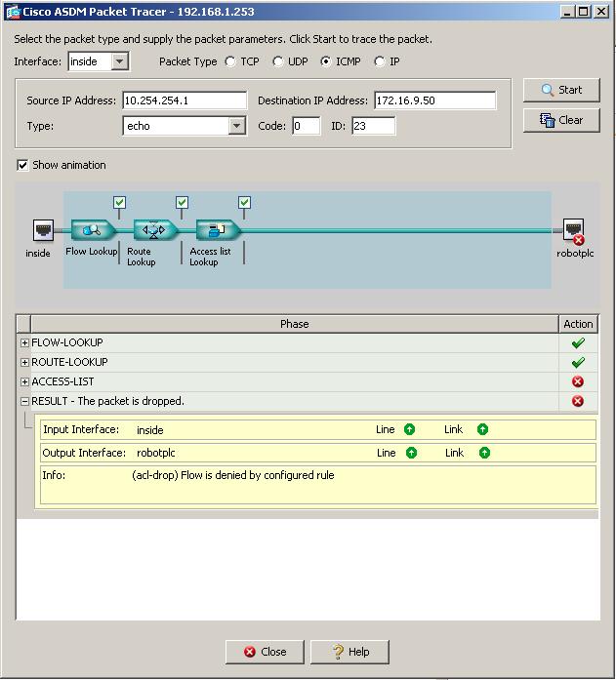The width and height of the screenshot is (616, 680).
Task: Click the Route Lookup phase icon
Action: point(156,230)
